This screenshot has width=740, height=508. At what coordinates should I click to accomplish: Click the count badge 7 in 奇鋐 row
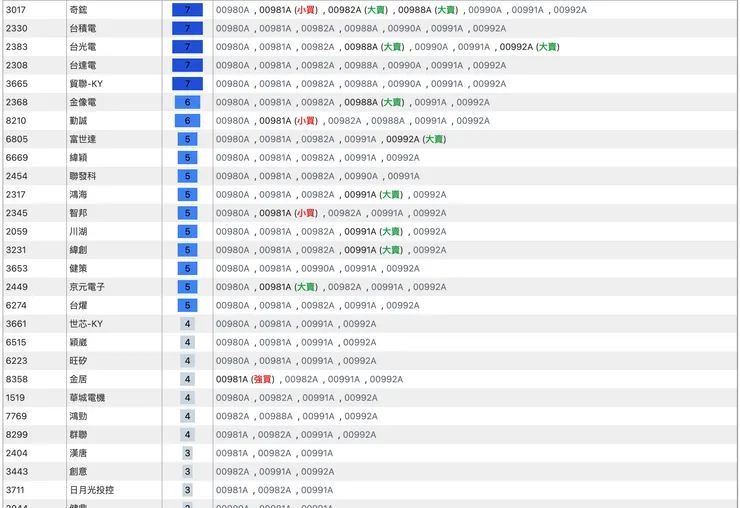click(x=187, y=10)
